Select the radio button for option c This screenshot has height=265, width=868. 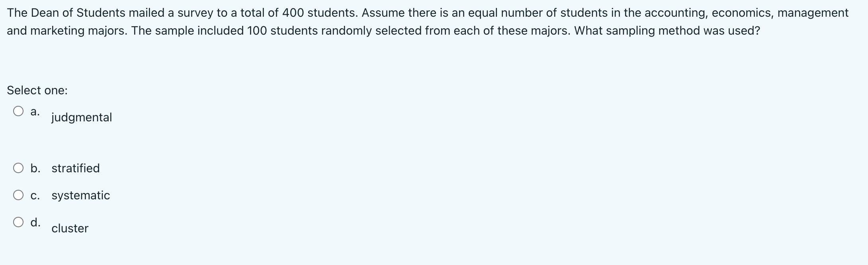click(x=18, y=195)
